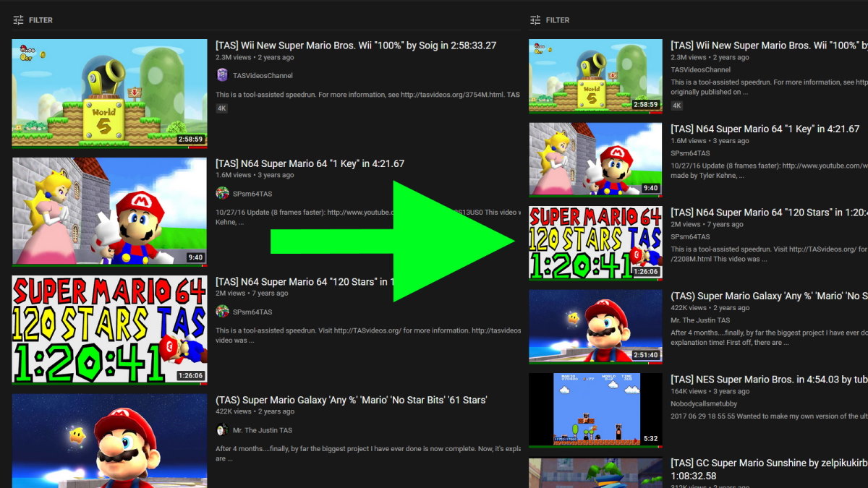This screenshot has height=488, width=868.
Task: Click "2.3M views • 2 years ago" in left panel
Action: [255, 57]
